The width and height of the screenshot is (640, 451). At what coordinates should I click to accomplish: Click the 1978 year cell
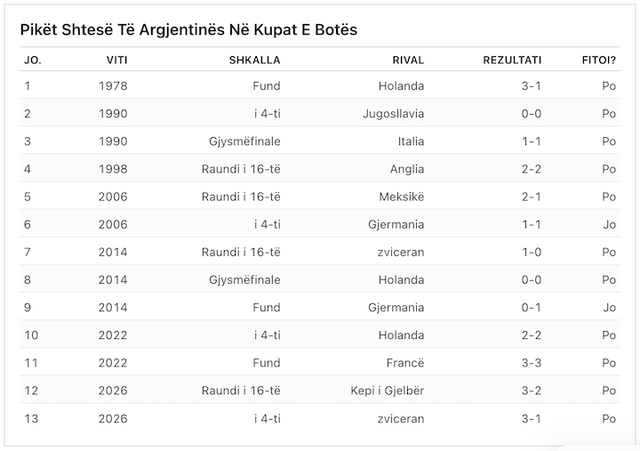pyautogui.click(x=113, y=86)
